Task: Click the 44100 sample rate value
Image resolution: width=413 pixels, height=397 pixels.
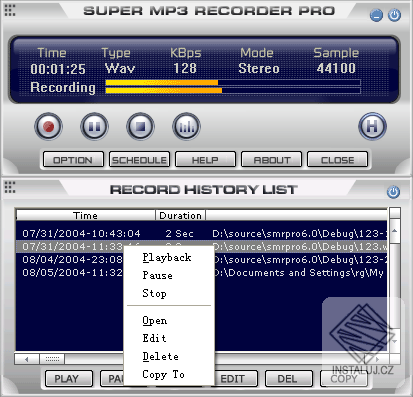Action: tap(336, 68)
